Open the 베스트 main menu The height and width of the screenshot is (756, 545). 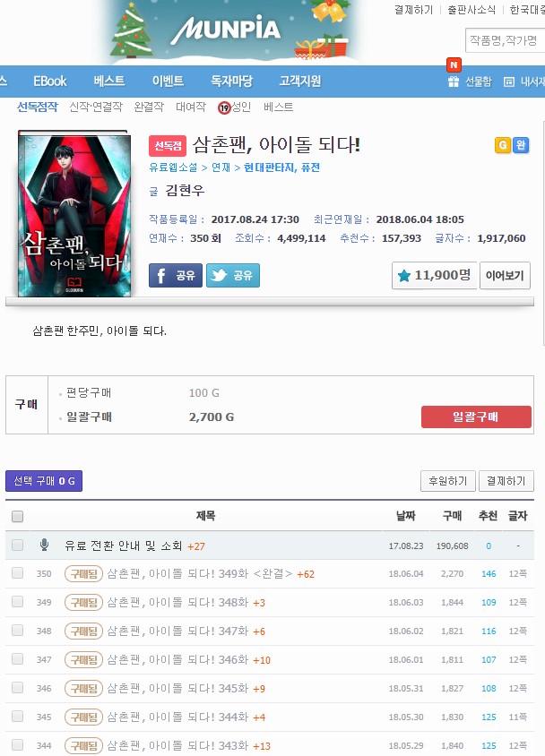(109, 81)
